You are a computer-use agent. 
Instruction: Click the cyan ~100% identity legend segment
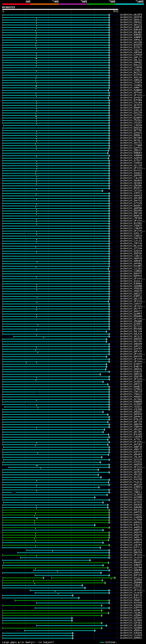130,4
